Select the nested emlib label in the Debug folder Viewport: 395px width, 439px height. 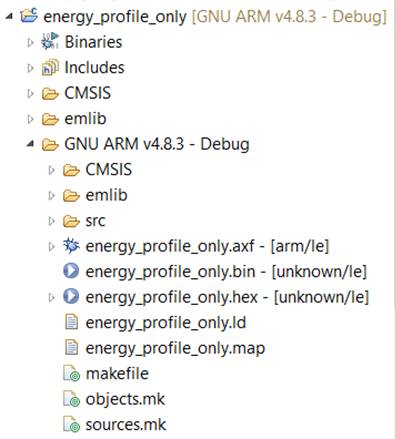[x=106, y=195]
